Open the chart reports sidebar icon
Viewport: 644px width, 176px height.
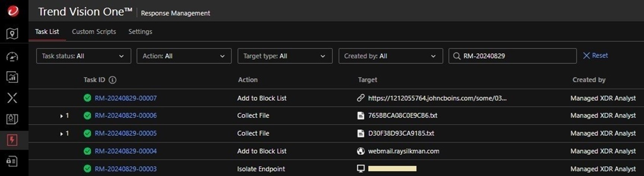pos(12,77)
